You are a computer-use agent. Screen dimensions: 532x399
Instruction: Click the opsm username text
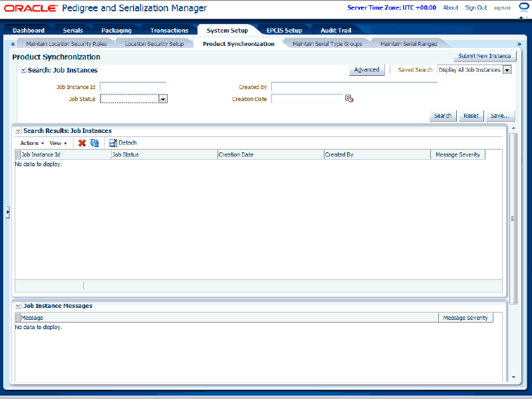pos(502,8)
